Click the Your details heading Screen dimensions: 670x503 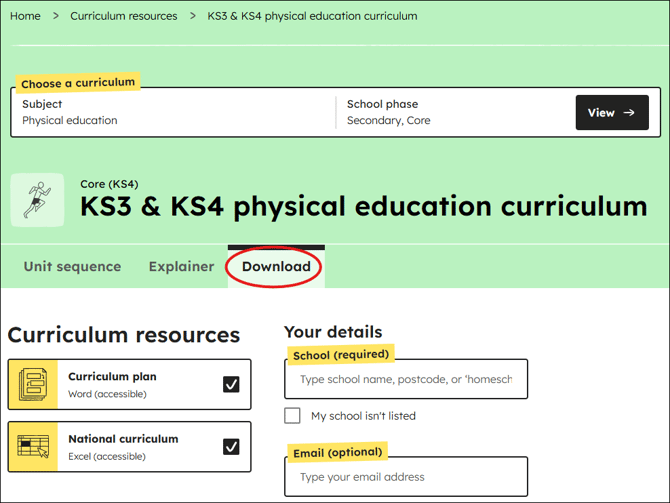[x=333, y=332]
